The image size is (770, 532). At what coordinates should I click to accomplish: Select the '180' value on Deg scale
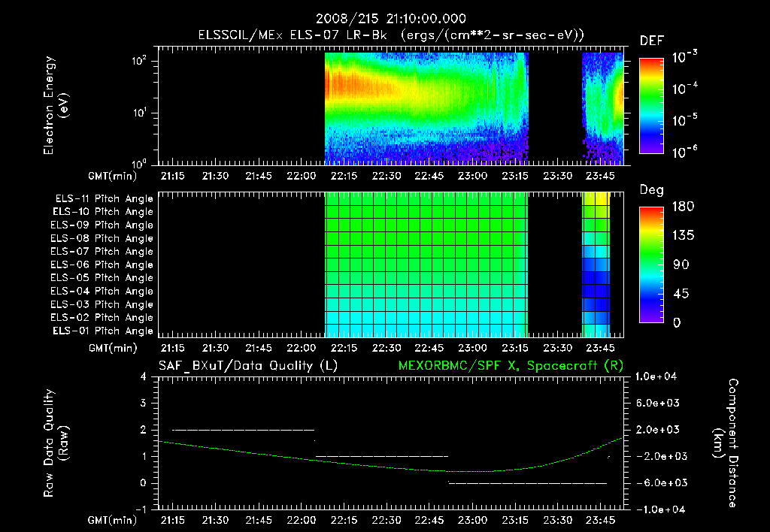coord(683,207)
